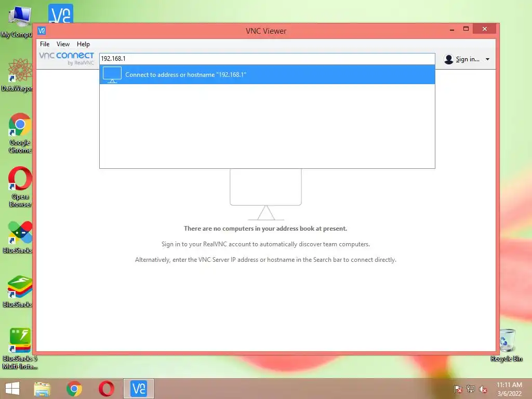Close the VNC Viewer window
The height and width of the screenshot is (399, 532).
coord(485,29)
